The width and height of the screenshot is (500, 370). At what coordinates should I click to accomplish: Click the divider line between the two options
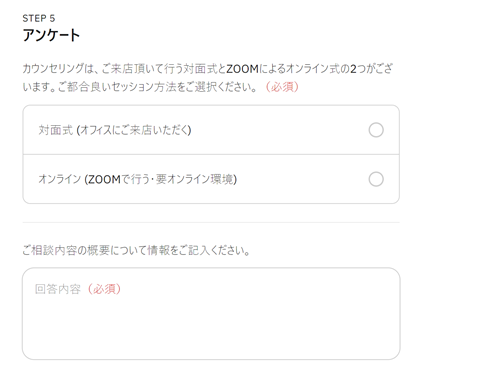point(211,154)
